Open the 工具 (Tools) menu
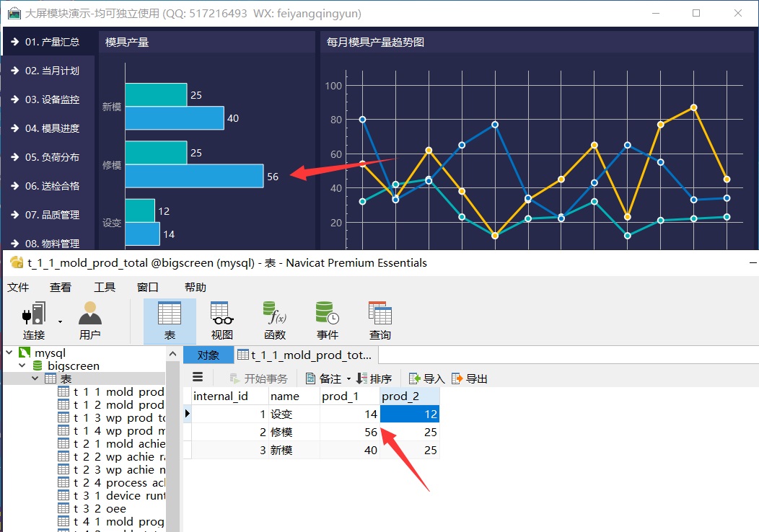This screenshot has width=759, height=532. [x=105, y=287]
